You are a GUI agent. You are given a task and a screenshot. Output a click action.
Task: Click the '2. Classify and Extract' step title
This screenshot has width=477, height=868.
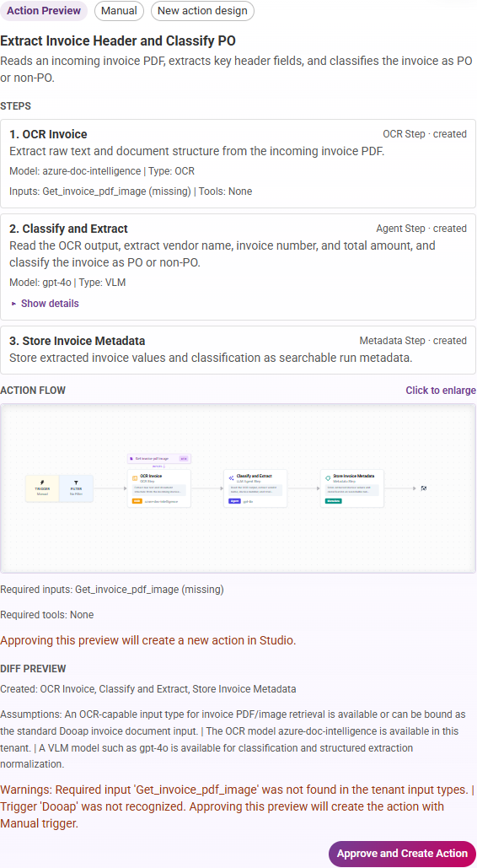68,229
